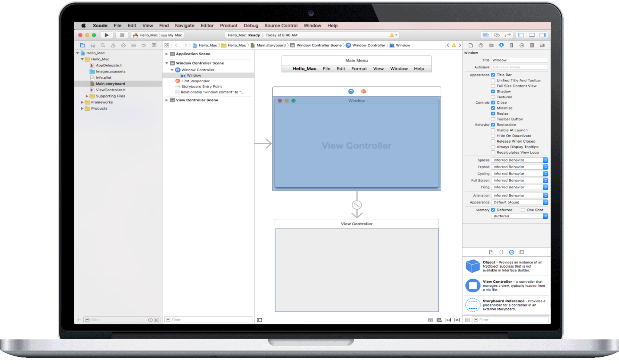619x364 pixels.
Task: Open the Navigate menu
Action: [x=185, y=25]
